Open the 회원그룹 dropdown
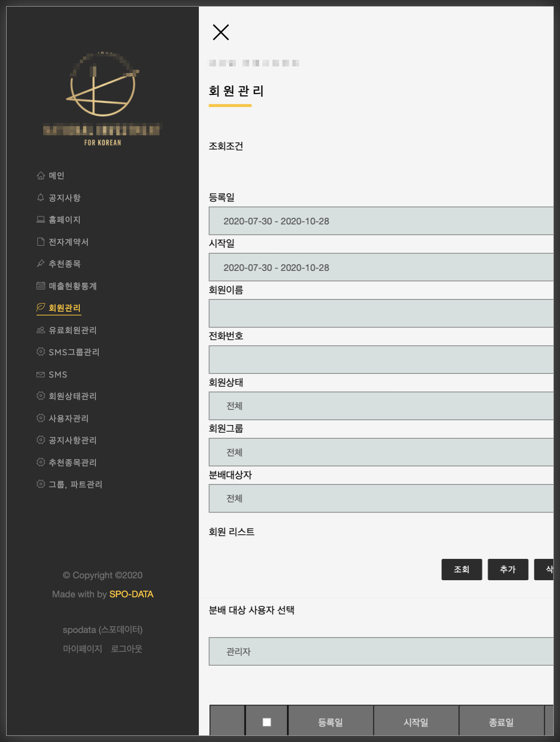Image resolution: width=560 pixels, height=742 pixels. 381,452
